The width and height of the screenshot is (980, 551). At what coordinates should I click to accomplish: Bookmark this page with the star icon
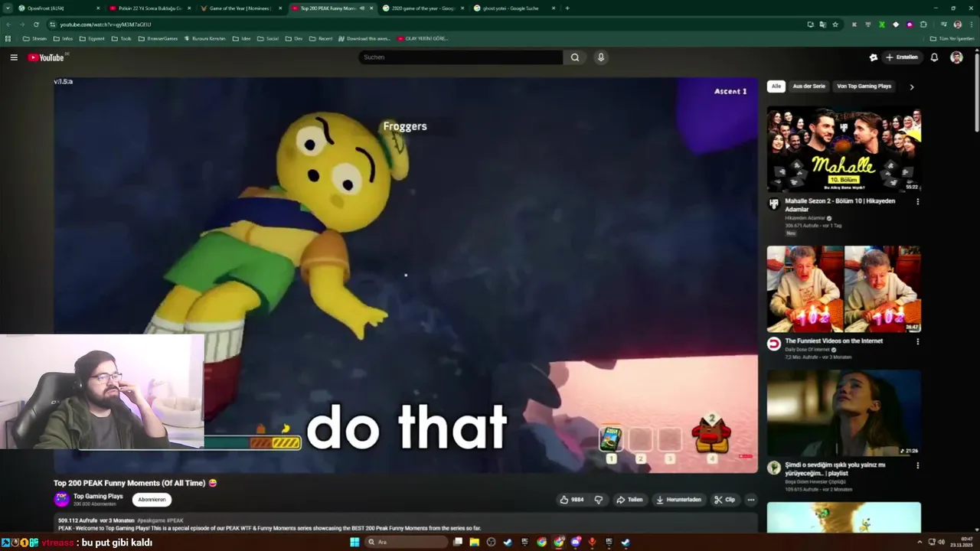pos(835,24)
